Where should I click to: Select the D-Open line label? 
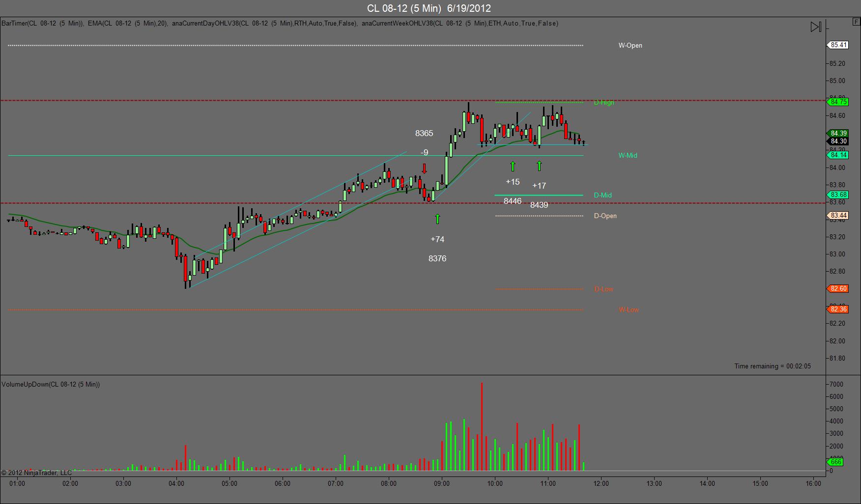coord(605,216)
